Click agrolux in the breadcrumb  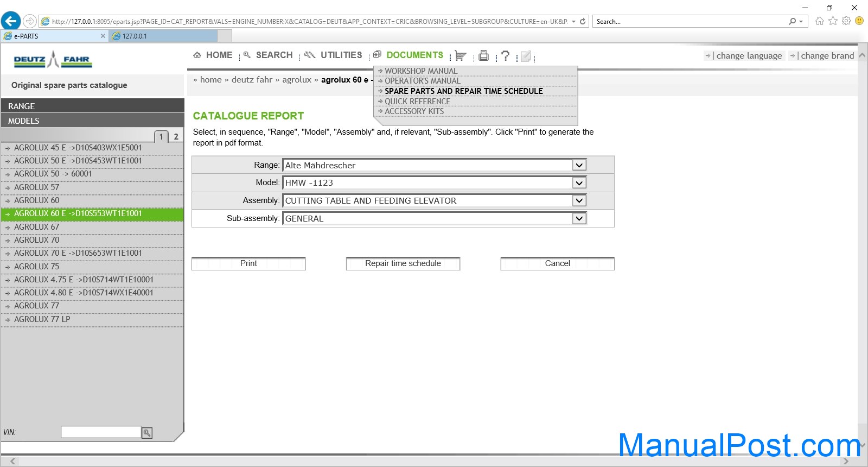click(x=297, y=80)
